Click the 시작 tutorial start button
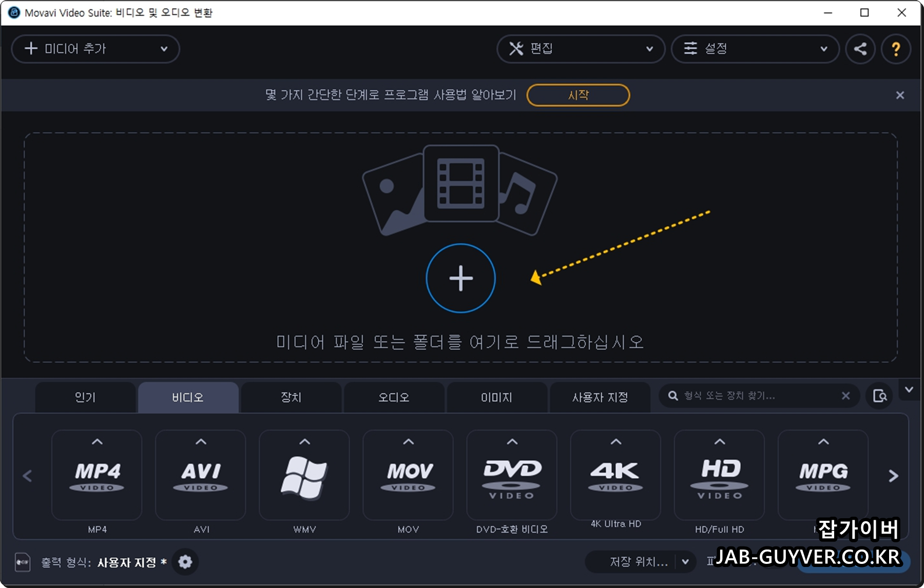 [578, 95]
